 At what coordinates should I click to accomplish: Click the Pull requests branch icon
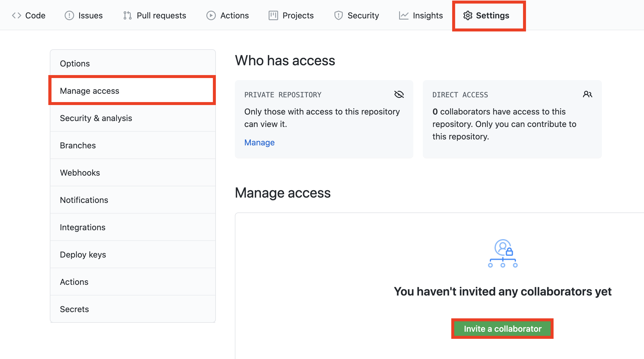(x=127, y=15)
